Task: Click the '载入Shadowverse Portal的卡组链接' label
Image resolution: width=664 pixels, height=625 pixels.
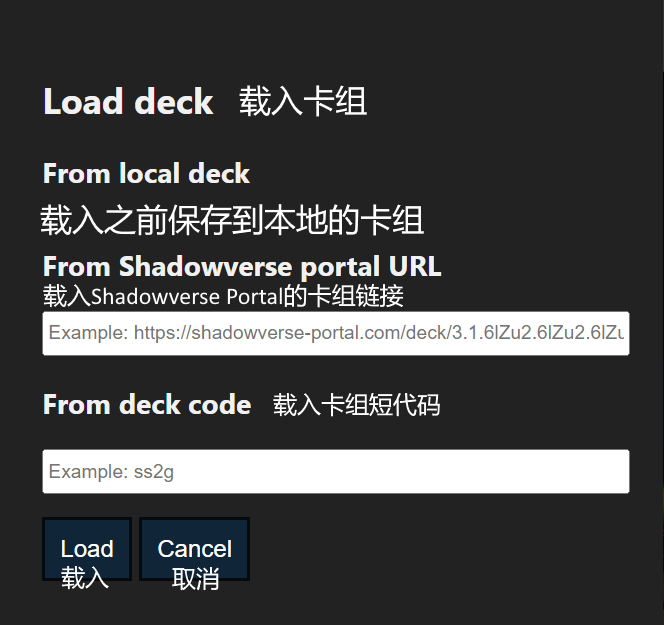Action: [223, 296]
